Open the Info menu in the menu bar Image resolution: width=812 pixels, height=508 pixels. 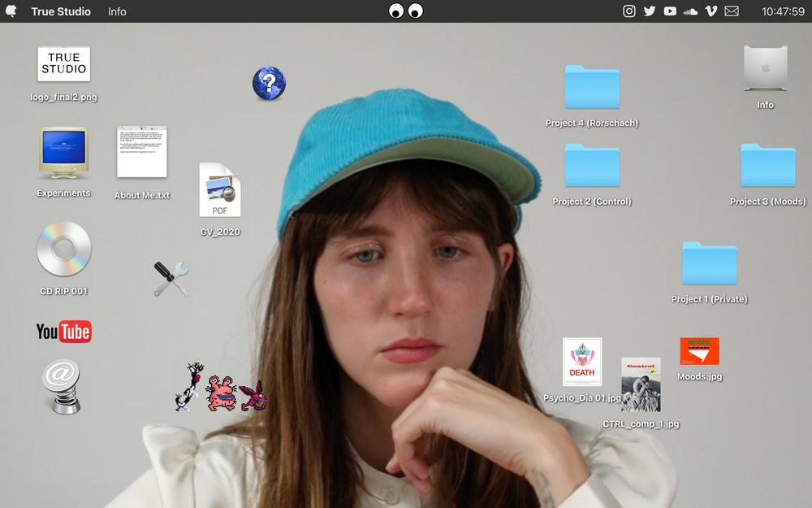tap(116, 11)
